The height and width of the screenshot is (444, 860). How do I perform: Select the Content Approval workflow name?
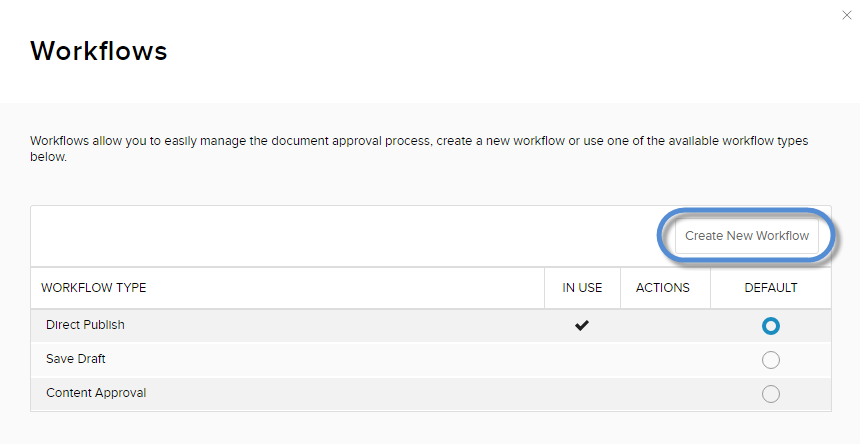(96, 393)
